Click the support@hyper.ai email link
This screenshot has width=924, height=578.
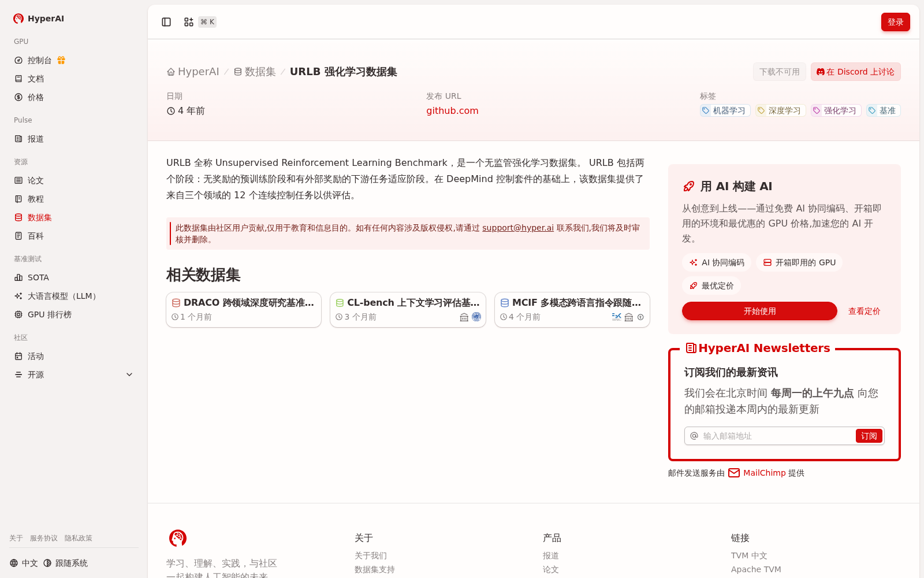click(518, 228)
